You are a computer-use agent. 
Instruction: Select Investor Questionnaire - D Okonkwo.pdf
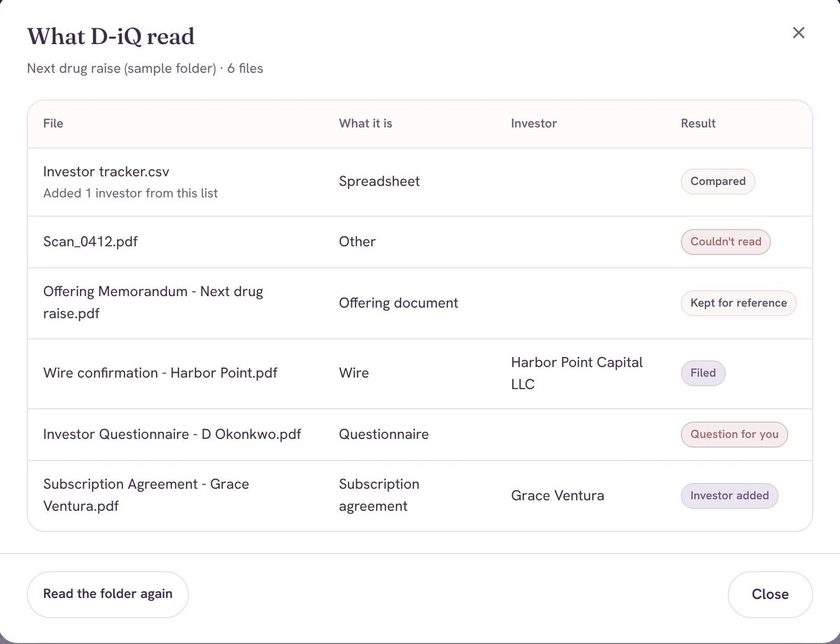click(172, 434)
